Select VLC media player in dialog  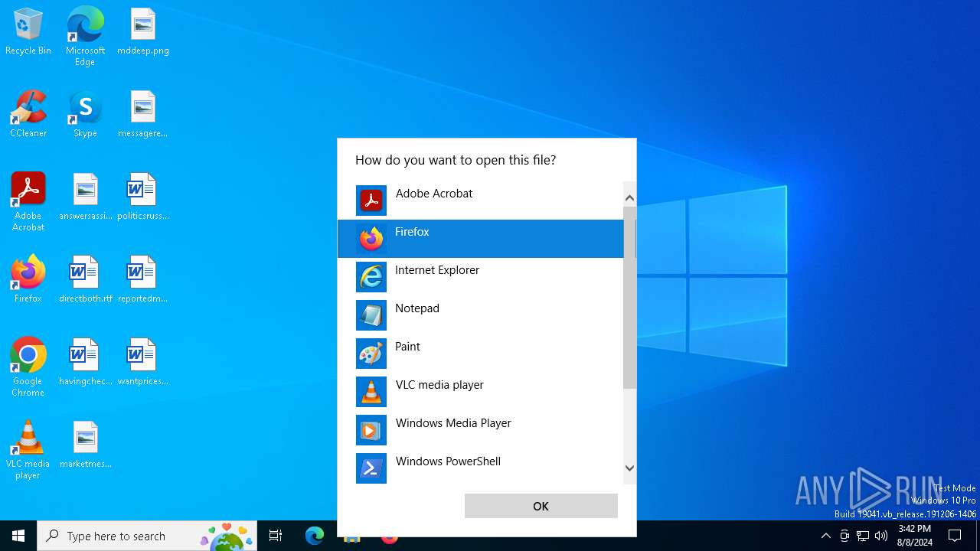(481, 392)
